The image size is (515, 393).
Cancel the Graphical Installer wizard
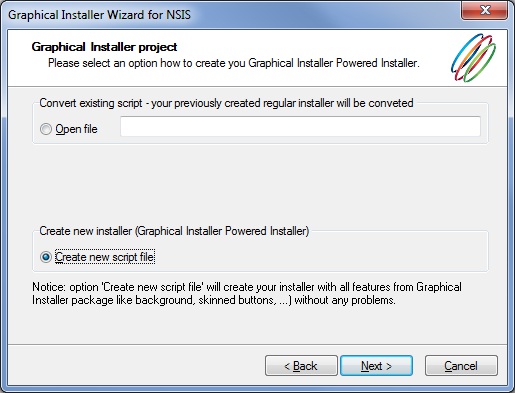tap(461, 366)
